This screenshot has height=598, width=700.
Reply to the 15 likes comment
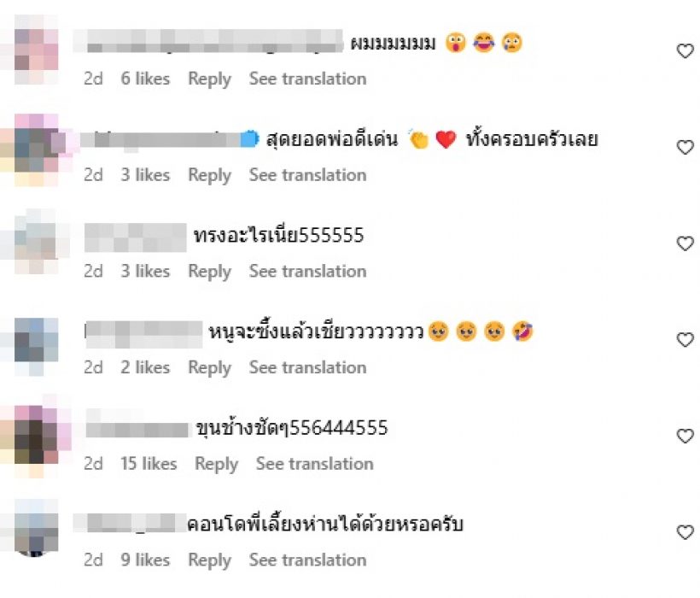tap(216, 464)
